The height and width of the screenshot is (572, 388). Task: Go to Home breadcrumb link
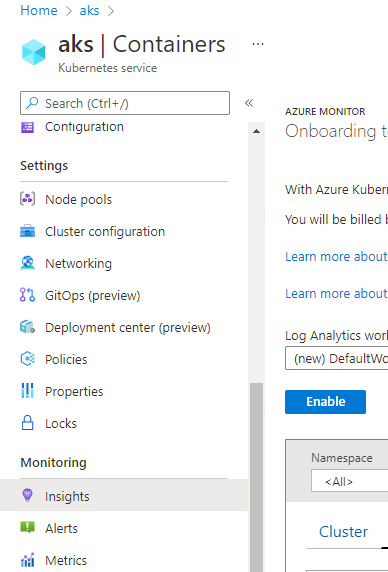[x=39, y=10]
